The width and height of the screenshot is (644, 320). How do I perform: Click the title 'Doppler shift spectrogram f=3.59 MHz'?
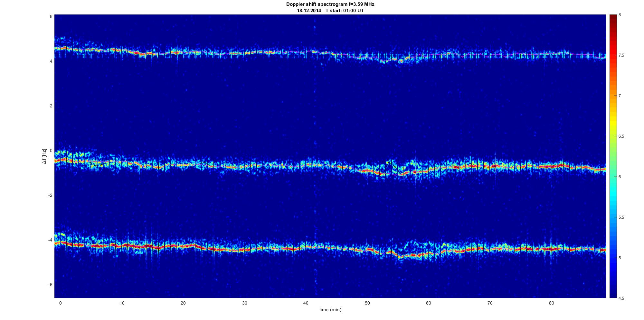pos(330,5)
